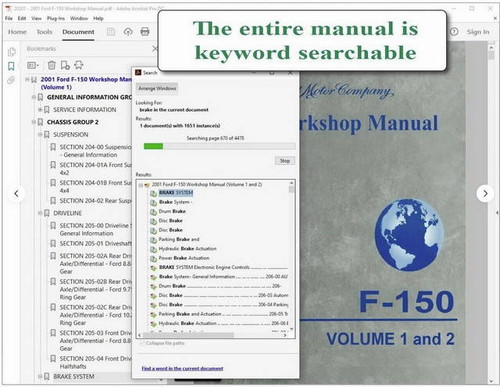Screen dimensions: 500x387
Task: Open the Window menu
Action: pos(79,18)
